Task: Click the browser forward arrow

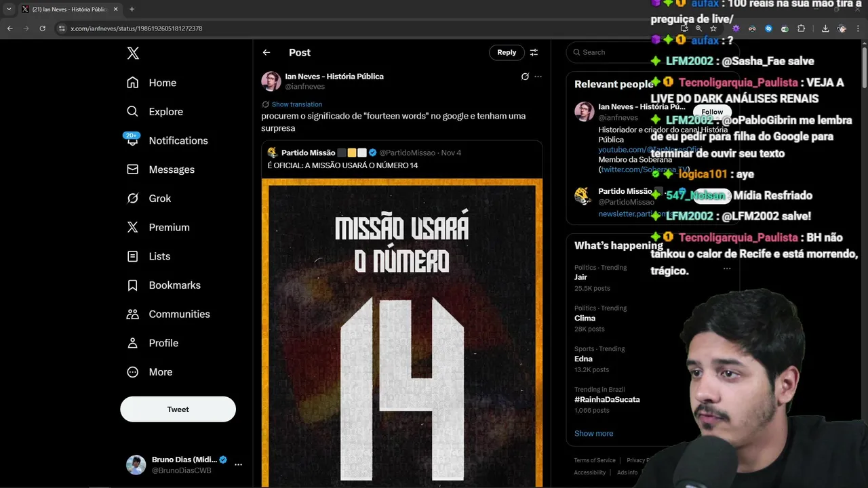Action: (x=26, y=28)
